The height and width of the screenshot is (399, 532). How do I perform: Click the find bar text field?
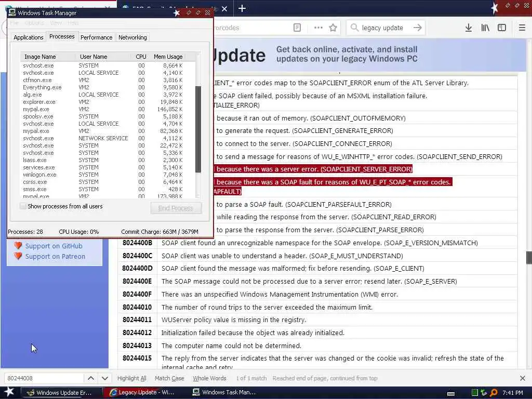(x=44, y=378)
